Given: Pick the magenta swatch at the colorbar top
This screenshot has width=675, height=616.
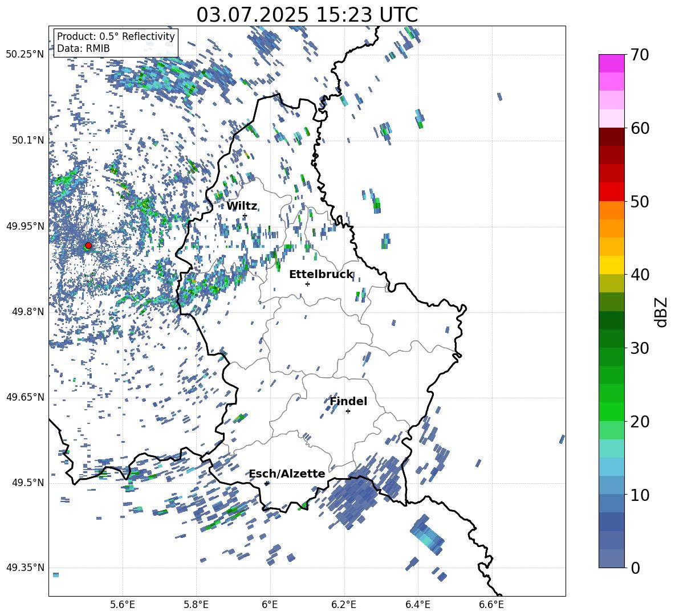Looking at the screenshot, I should pyautogui.click(x=611, y=63).
